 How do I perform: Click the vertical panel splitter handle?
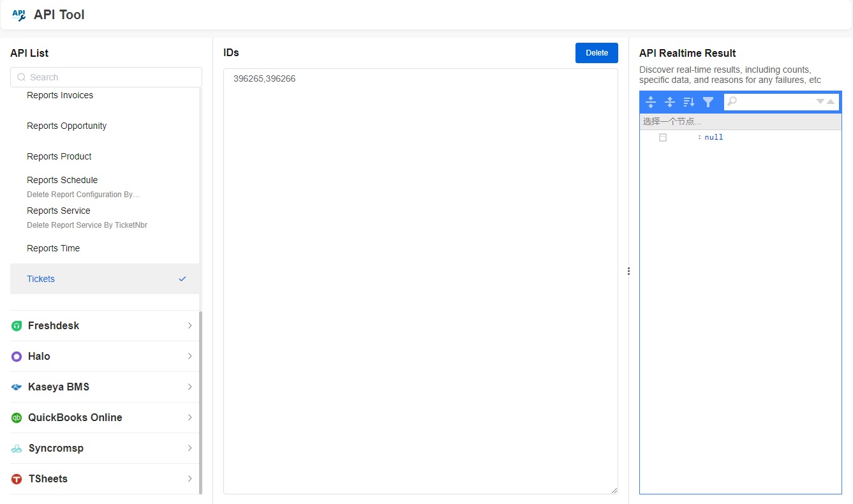pyautogui.click(x=628, y=271)
